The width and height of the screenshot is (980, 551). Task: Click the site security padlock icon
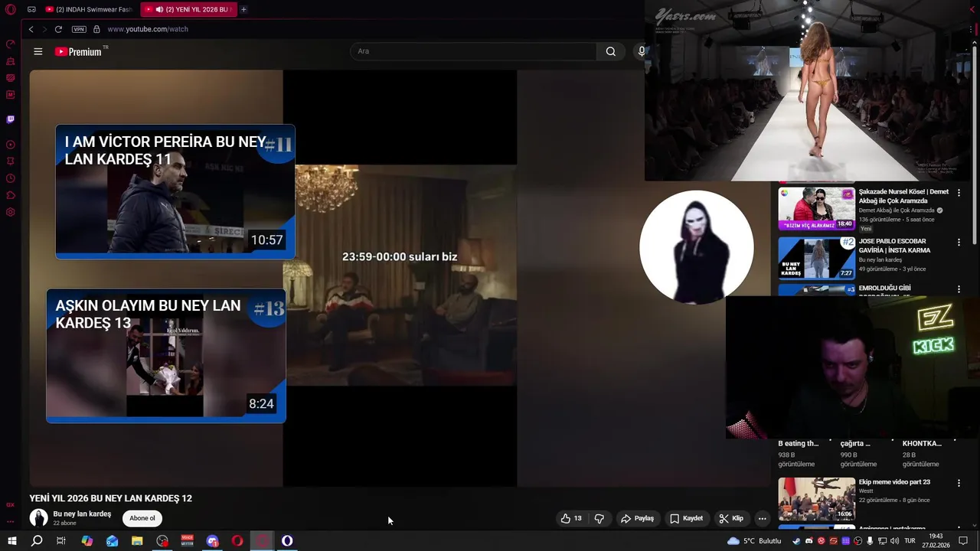[96, 29]
